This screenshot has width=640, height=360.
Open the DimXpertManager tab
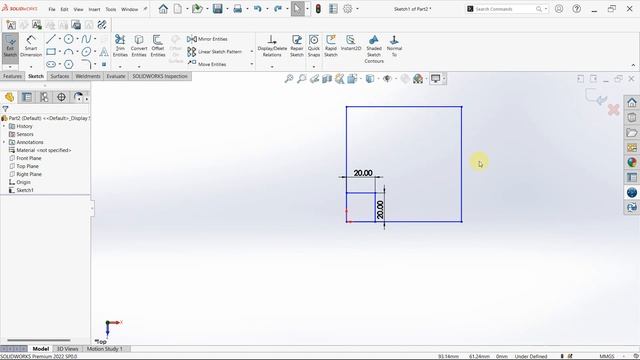pyautogui.click(x=61, y=97)
